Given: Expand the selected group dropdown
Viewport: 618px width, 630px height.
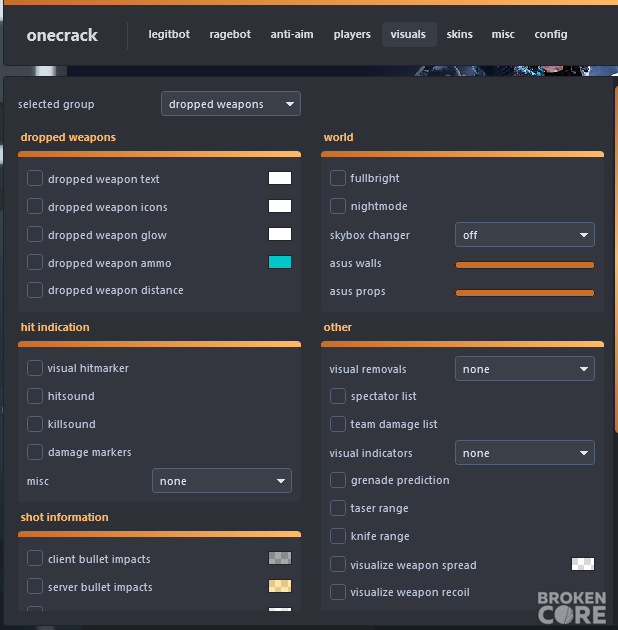Looking at the screenshot, I should point(231,104).
